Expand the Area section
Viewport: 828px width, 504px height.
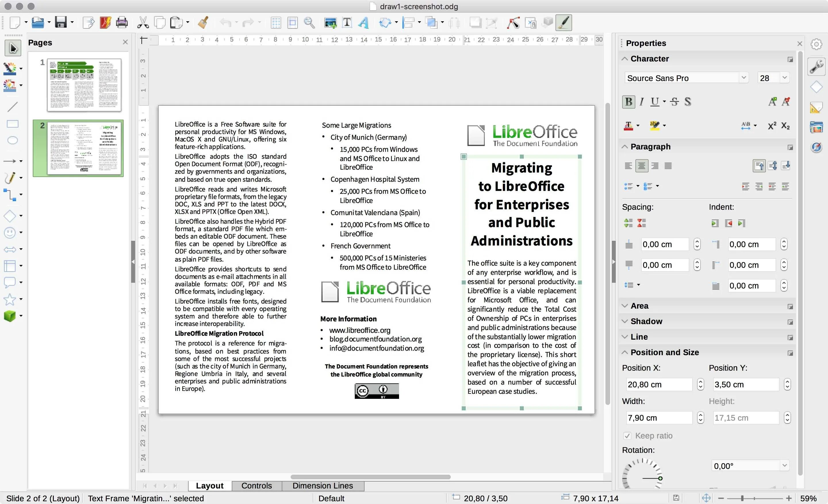pyautogui.click(x=639, y=306)
